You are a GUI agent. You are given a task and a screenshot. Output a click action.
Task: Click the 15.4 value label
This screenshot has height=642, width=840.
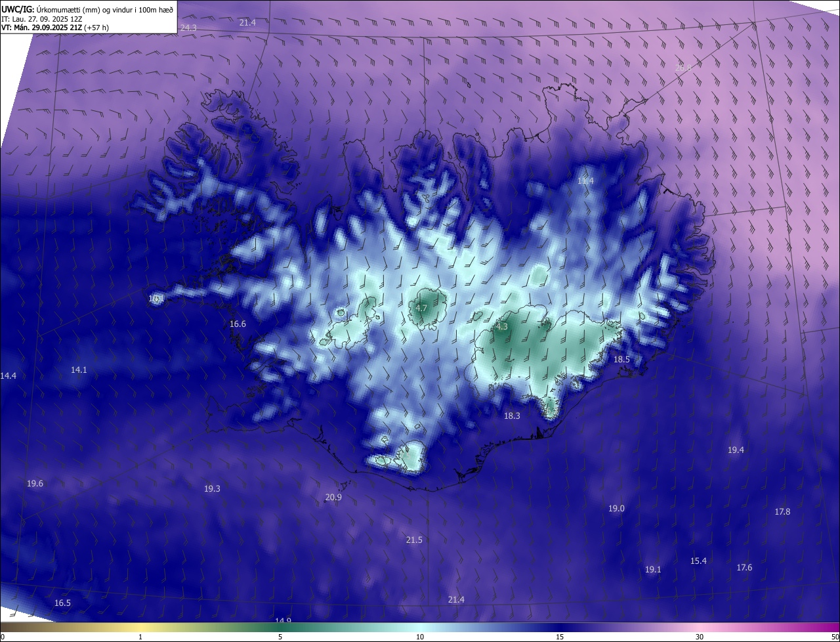698,561
